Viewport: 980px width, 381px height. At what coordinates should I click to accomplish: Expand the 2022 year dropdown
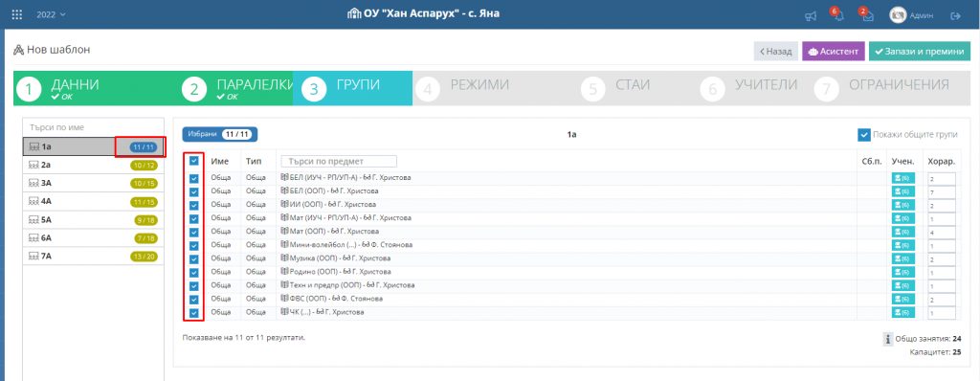point(51,14)
